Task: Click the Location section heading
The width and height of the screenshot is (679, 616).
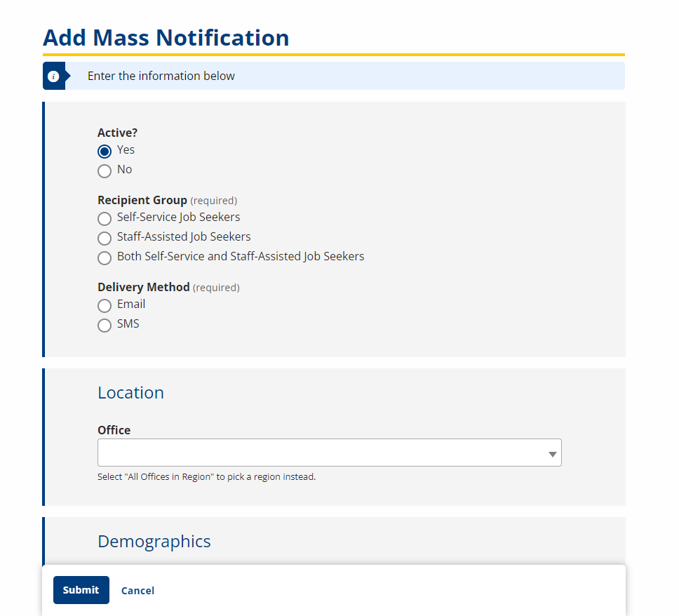Action: [x=130, y=392]
